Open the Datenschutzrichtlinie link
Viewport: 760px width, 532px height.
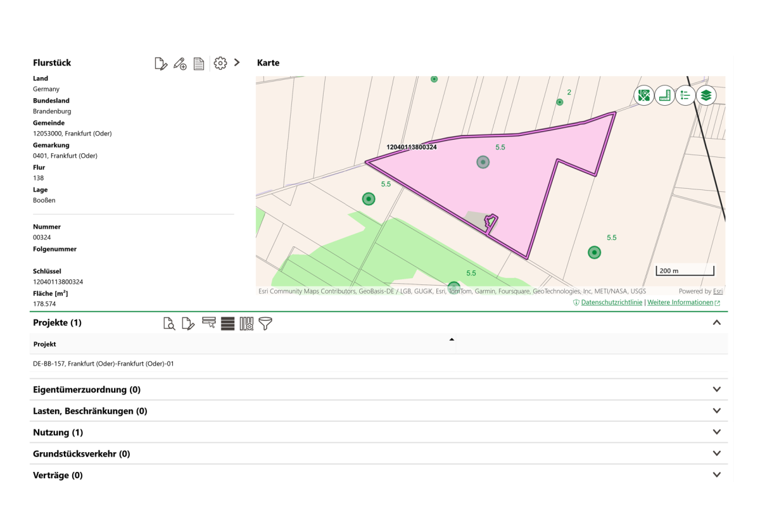[x=611, y=303]
